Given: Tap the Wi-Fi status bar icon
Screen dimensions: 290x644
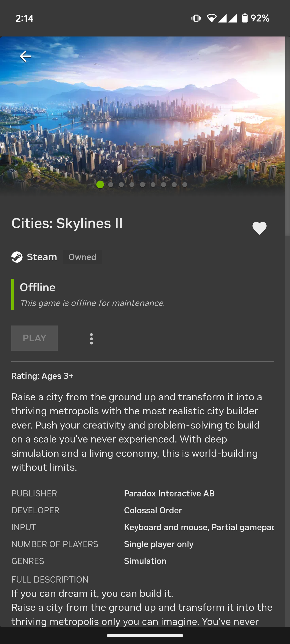Looking at the screenshot, I should (x=212, y=18).
